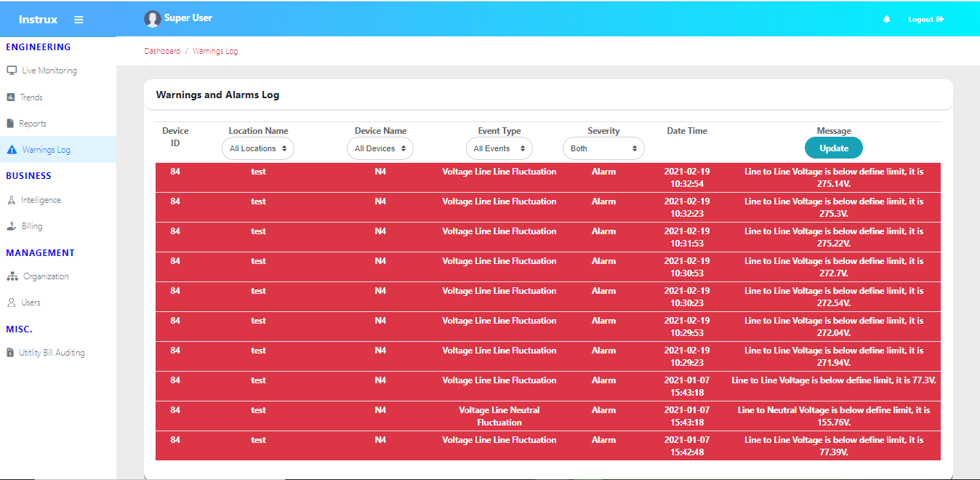This screenshot has width=980, height=480.
Task: Select the first alarm row at 10:32:54
Action: pos(547,177)
